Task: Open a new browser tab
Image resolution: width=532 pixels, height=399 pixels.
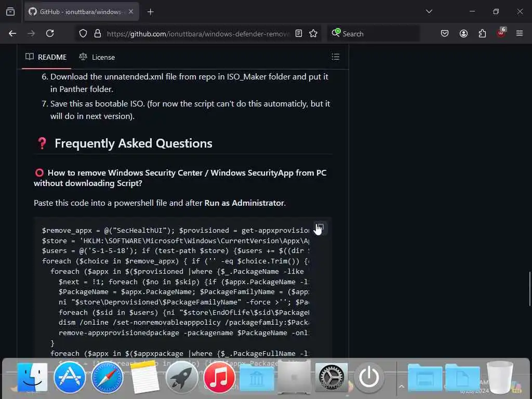Action: [x=150, y=12]
